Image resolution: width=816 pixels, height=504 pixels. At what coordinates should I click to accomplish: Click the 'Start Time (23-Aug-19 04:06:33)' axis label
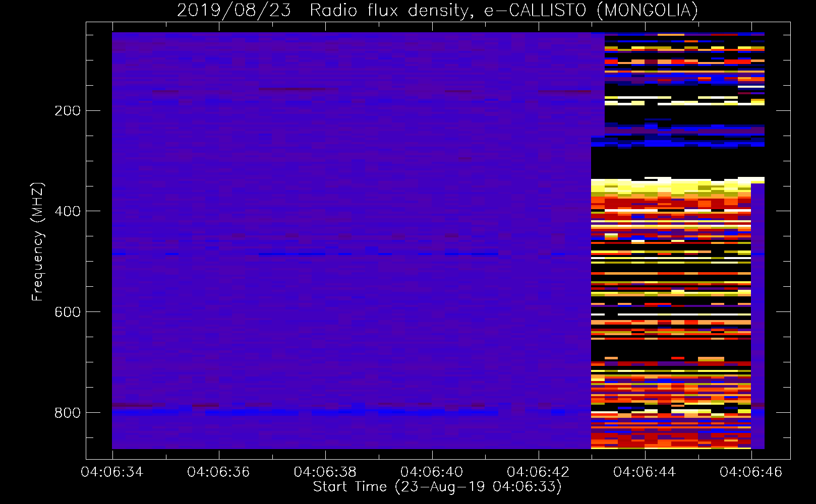point(437,487)
